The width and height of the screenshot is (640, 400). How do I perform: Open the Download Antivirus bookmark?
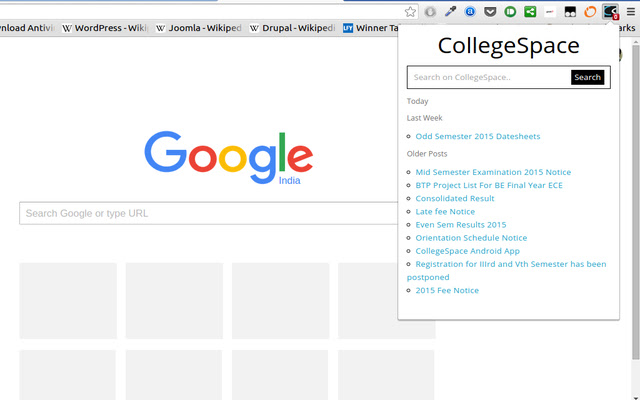[27, 28]
